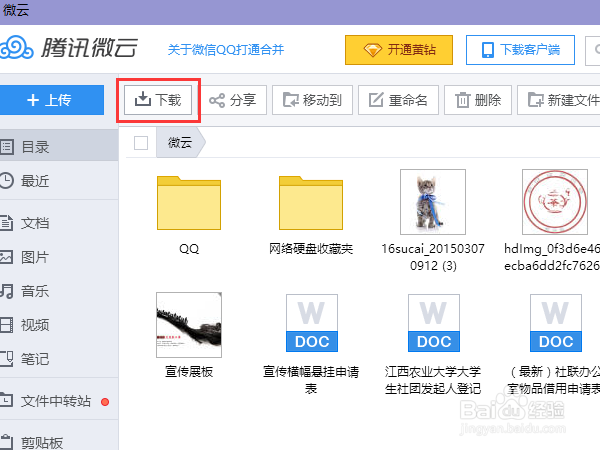Image resolution: width=600 pixels, height=450 pixels.
Task: Click the QQ folder name label
Action: tap(189, 249)
